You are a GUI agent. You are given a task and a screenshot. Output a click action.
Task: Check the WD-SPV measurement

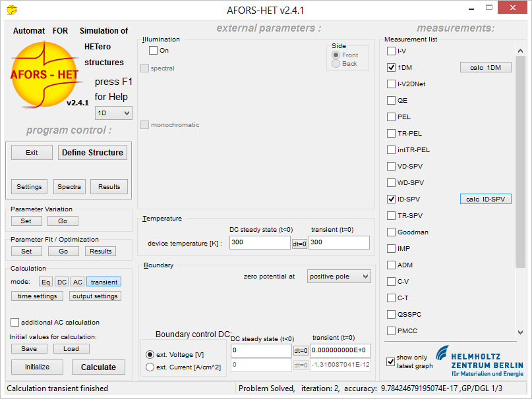click(391, 183)
